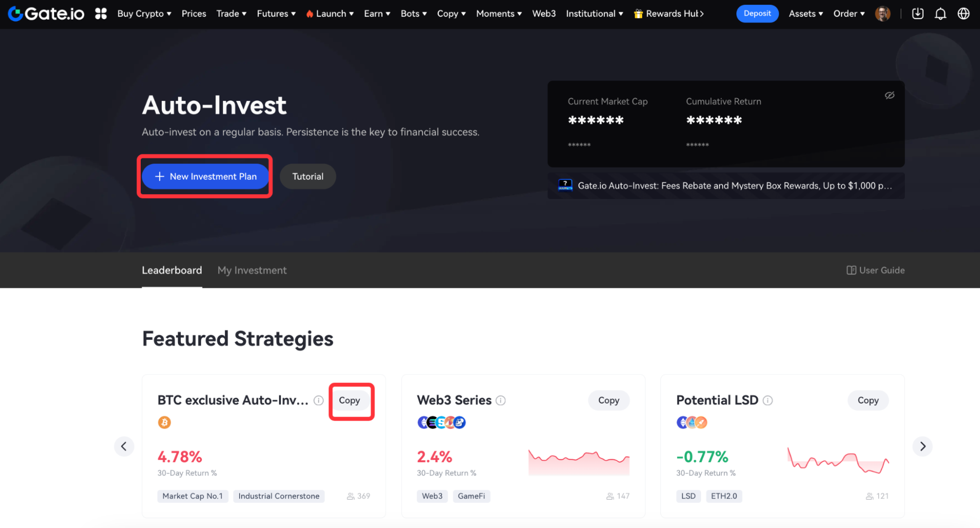This screenshot has width=980, height=528.
Task: Open the apps grid icon
Action: point(101,14)
